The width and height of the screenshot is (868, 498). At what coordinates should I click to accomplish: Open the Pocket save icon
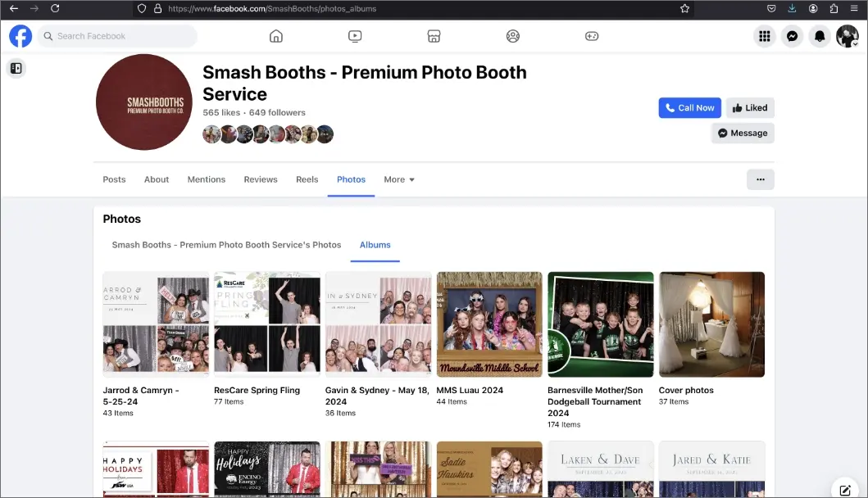click(771, 8)
